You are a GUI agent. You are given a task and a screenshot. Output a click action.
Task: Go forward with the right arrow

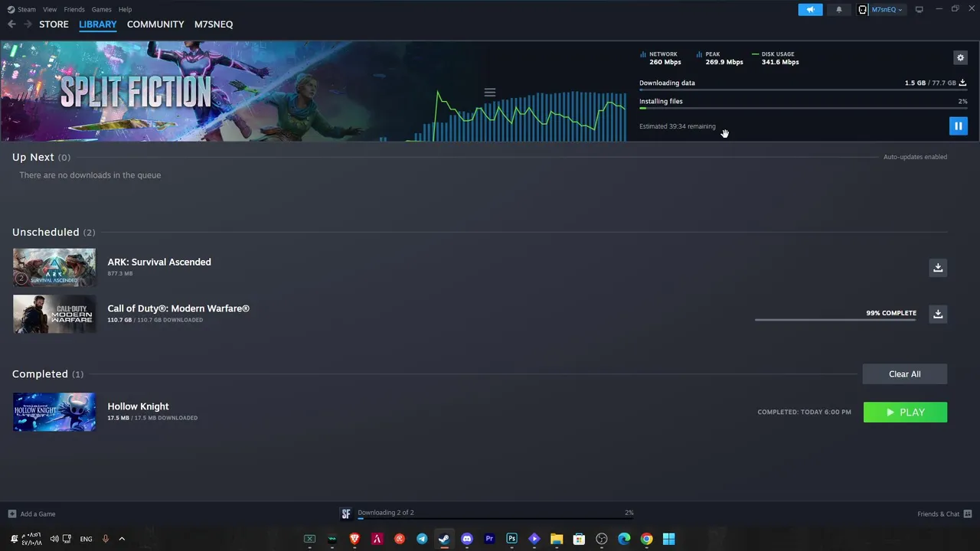28,24
